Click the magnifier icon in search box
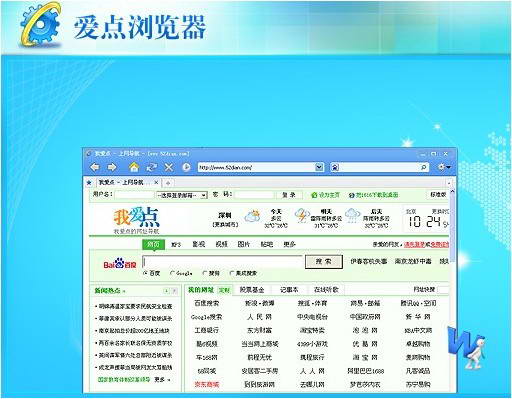The image size is (512, 399). [x=424, y=167]
